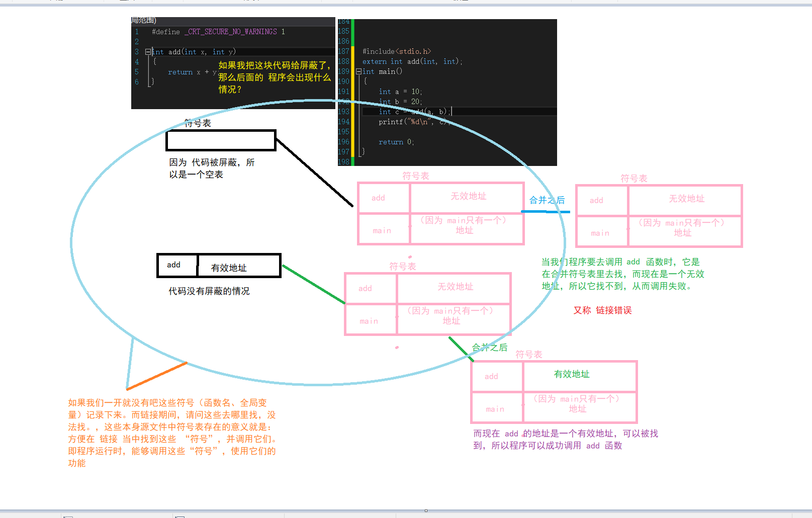The image size is (812, 518).
Task: Click line number 196 in the code gutter
Action: pyautogui.click(x=343, y=142)
